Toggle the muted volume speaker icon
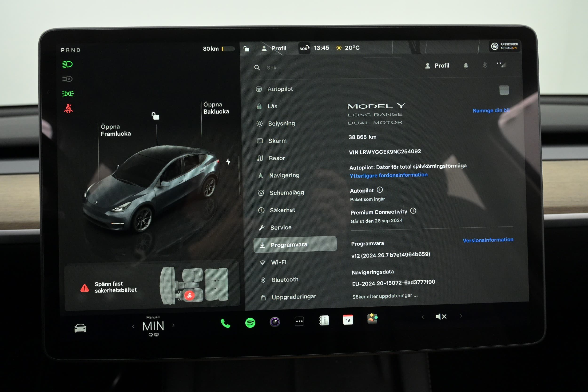 (441, 317)
